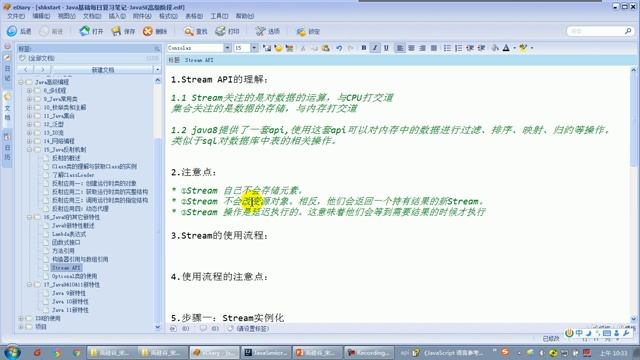This screenshot has width=640, height=360.
Task: Click the 保存 (Save) toolbar button
Action: click(123, 31)
